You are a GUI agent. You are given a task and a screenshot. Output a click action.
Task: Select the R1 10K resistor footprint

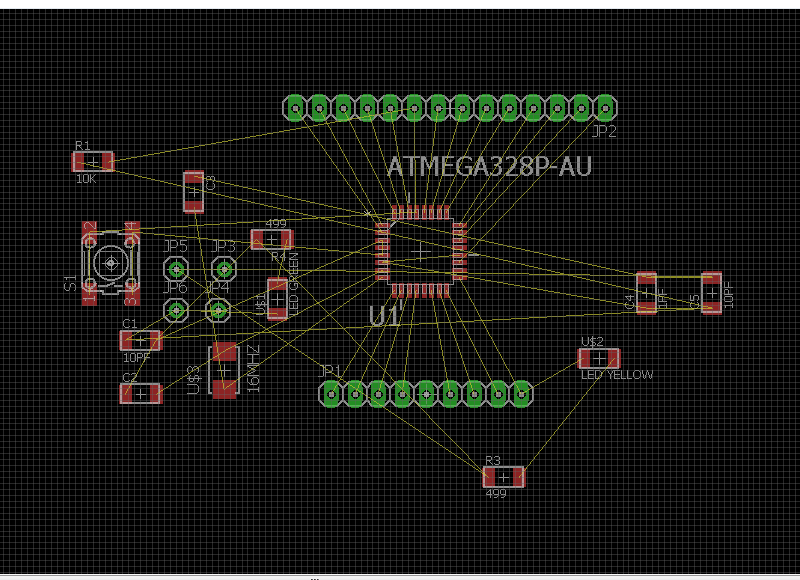(x=93, y=162)
